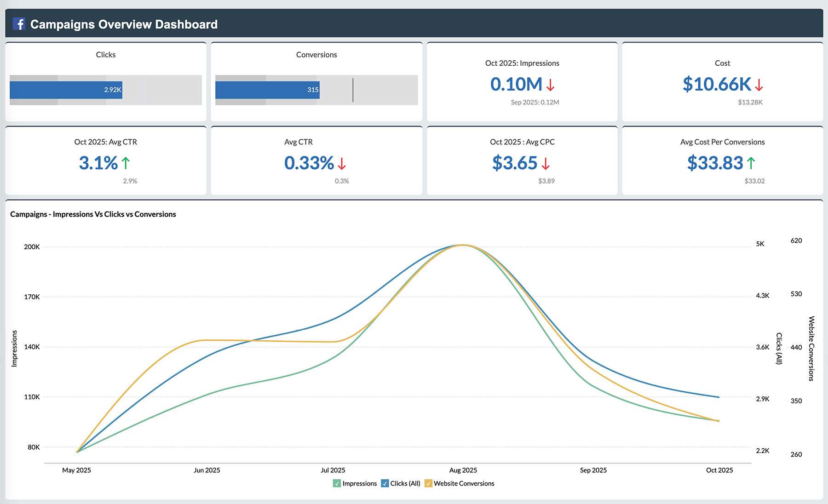Click the target marker line in Conversions chart
The height and width of the screenshot is (504, 828).
point(353,90)
